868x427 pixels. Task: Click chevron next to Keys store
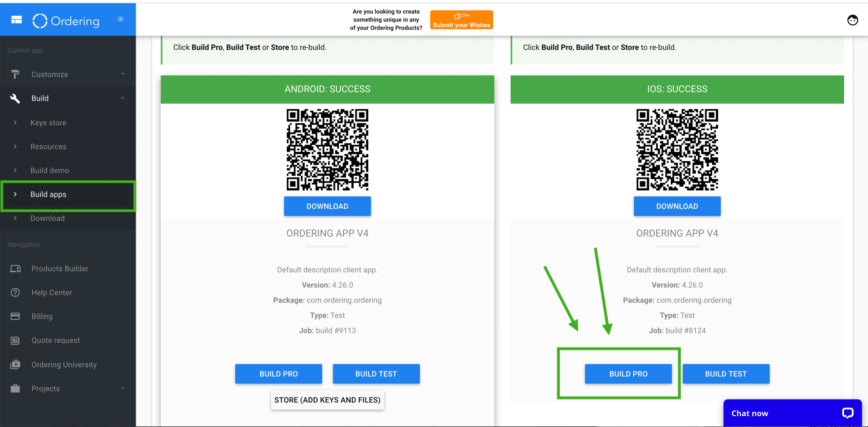point(15,123)
